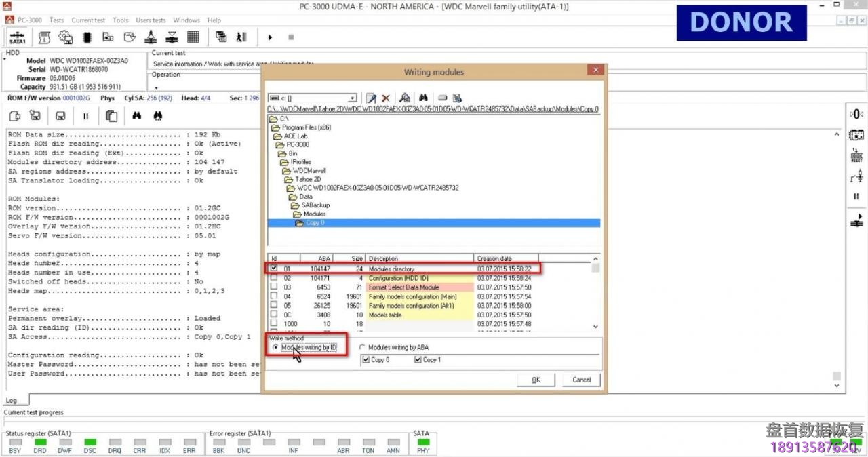Select the SABackup folder in tree

coord(315,205)
